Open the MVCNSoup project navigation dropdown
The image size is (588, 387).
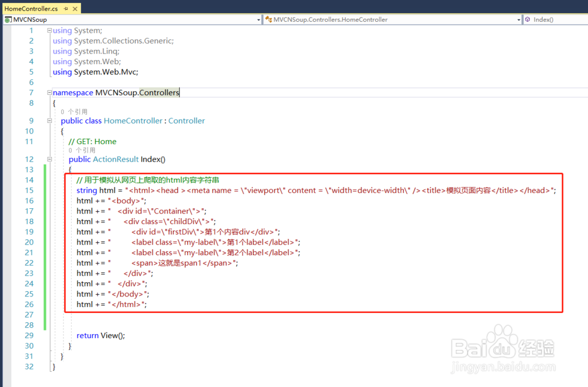pos(259,19)
